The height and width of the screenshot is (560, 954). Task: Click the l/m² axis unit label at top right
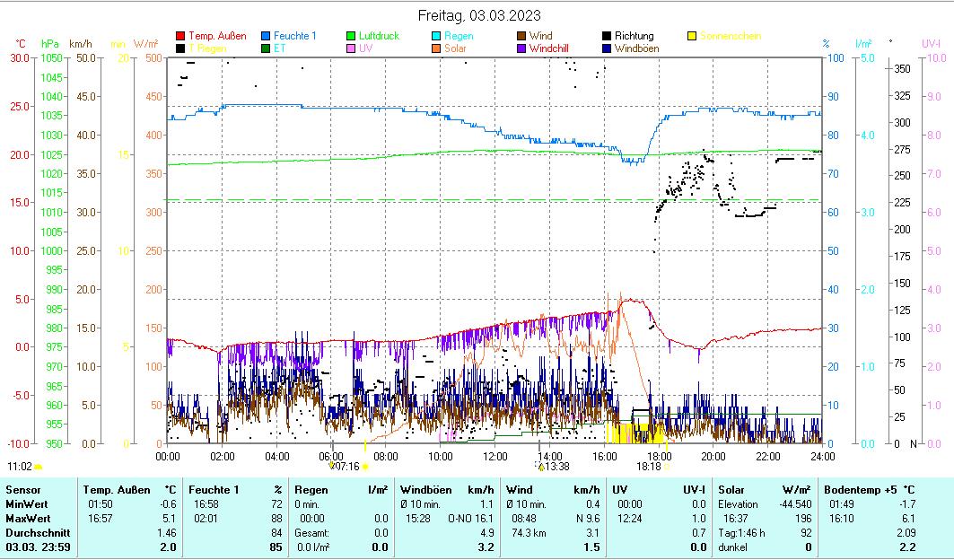(x=863, y=44)
